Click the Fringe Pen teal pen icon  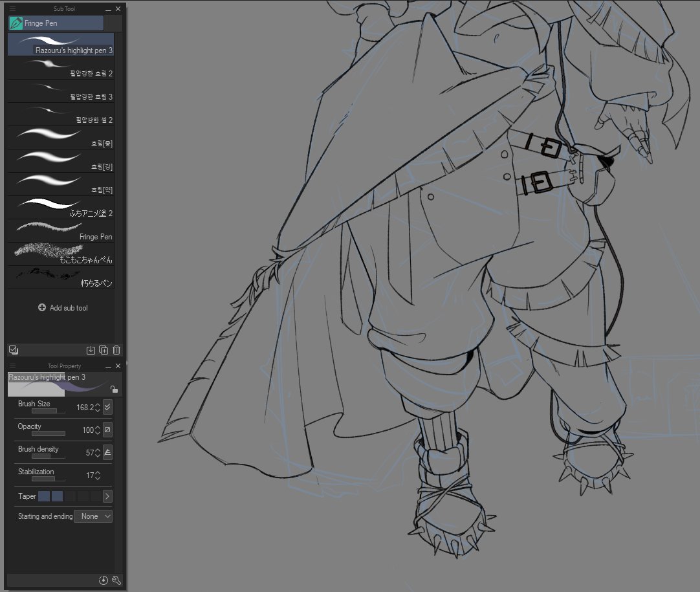[16, 23]
